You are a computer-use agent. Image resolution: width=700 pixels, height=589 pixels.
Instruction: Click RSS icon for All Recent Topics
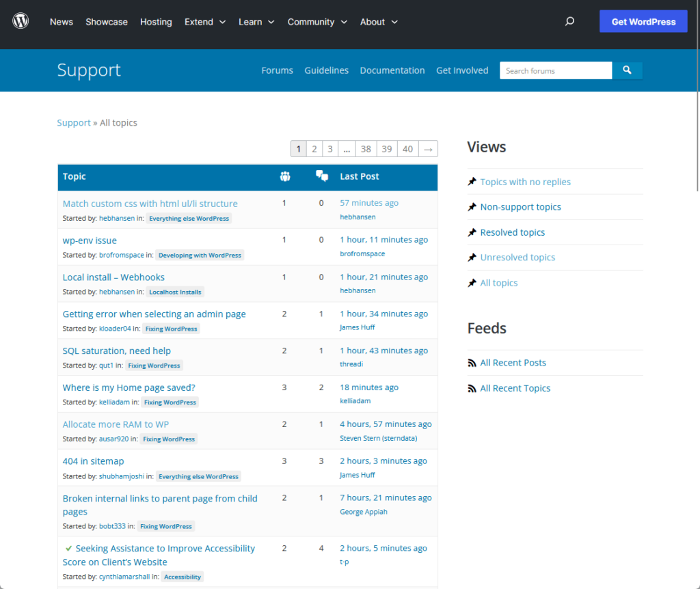point(472,389)
